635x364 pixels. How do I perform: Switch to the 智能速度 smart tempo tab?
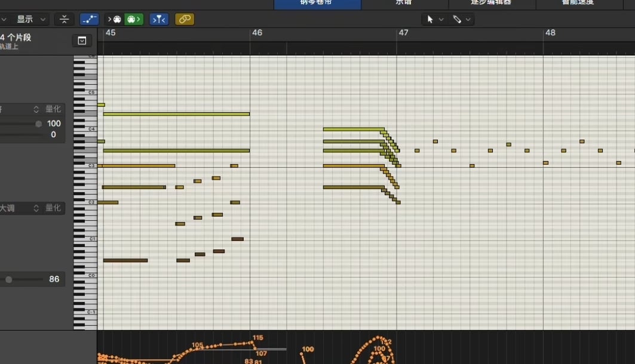578,3
